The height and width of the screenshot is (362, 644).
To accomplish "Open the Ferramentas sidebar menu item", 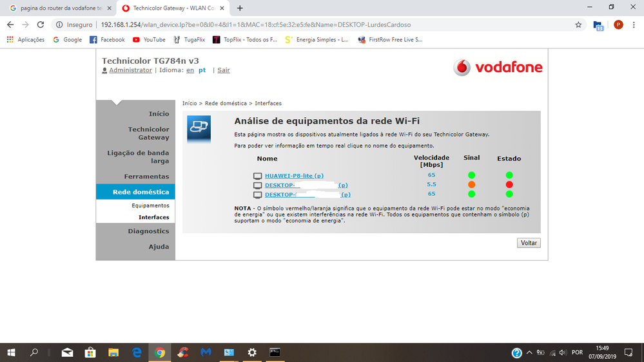I will 146,176.
